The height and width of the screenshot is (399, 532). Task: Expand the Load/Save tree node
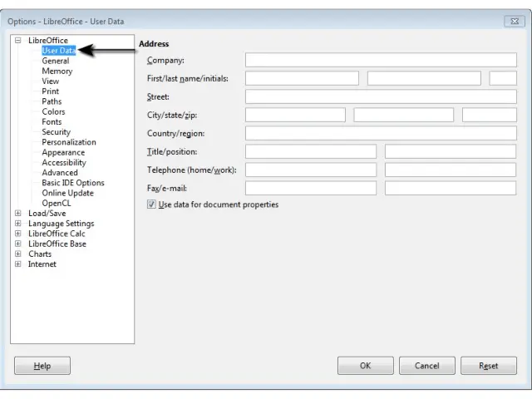[x=18, y=213]
